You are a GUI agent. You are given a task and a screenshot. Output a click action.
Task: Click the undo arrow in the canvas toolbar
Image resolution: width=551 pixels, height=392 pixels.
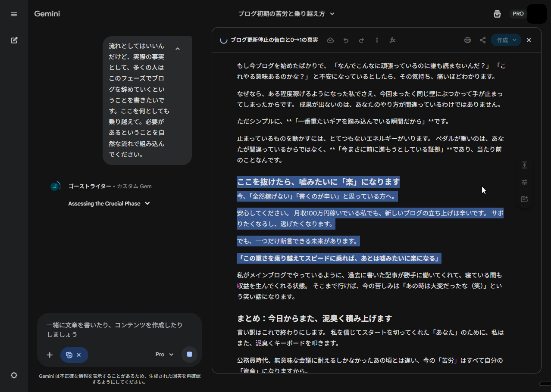[346, 40]
